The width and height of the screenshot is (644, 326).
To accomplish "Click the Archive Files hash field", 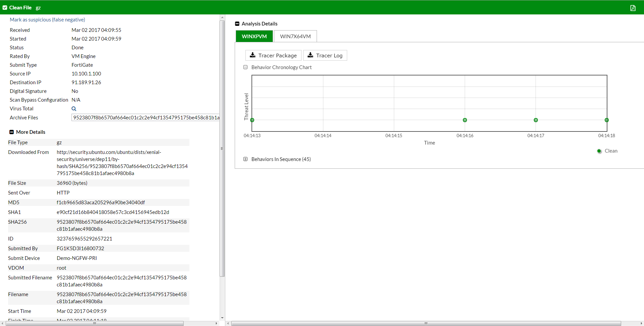I will (145, 118).
